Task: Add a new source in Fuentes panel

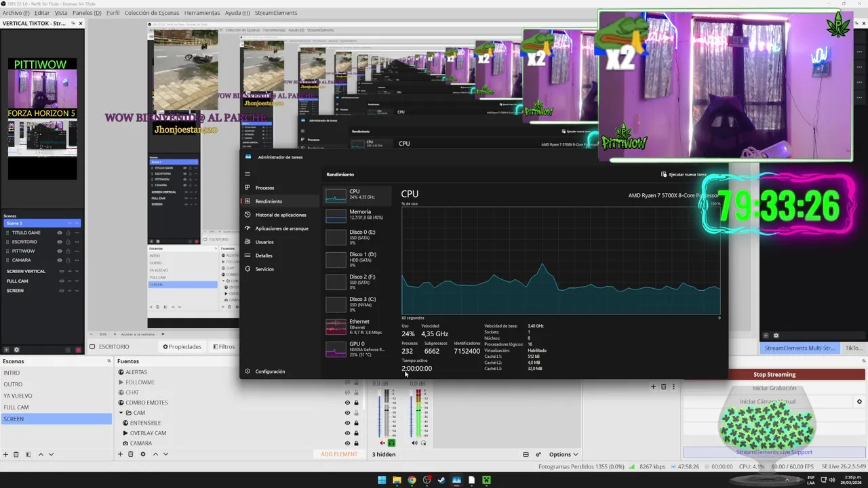Action: pyautogui.click(x=120, y=454)
